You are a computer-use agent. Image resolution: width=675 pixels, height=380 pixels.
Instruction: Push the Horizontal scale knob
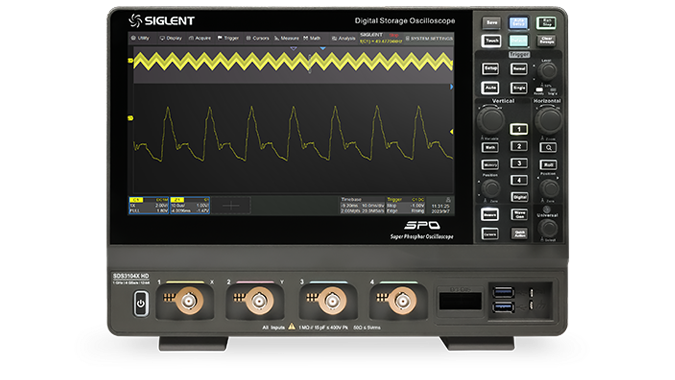[x=548, y=120]
